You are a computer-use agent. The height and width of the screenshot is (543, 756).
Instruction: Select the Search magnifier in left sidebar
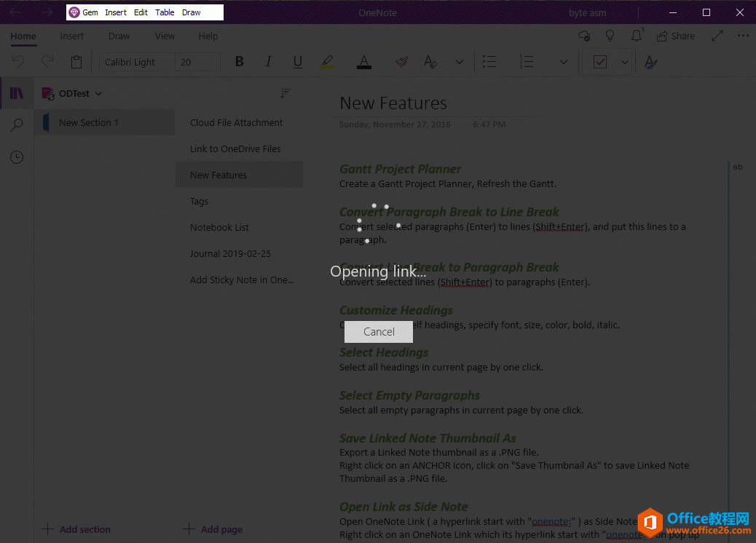coord(16,124)
